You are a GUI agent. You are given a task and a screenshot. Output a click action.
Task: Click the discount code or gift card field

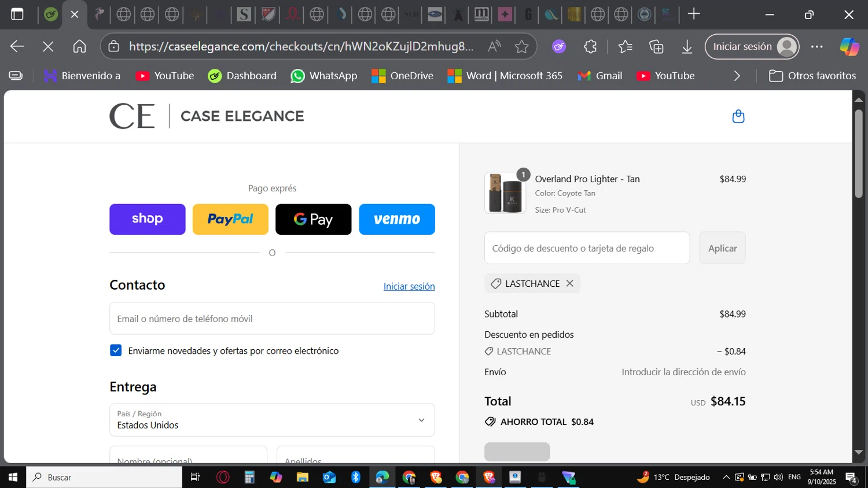click(587, 248)
